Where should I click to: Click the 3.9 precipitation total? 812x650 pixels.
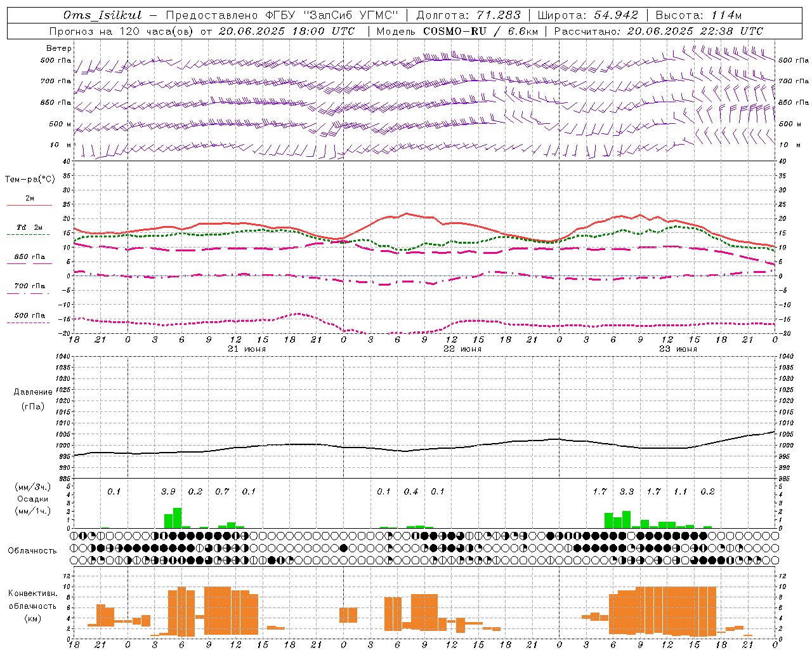click(x=168, y=492)
